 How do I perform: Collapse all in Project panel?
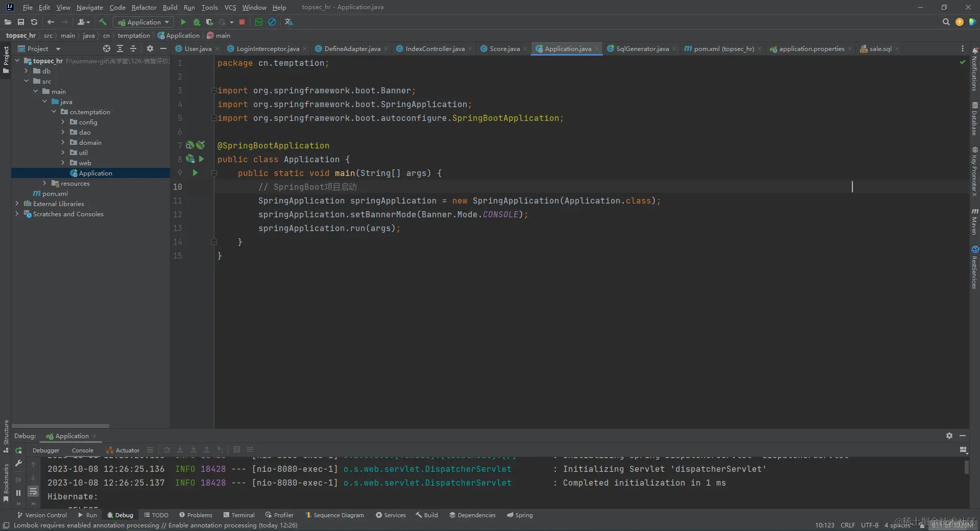point(133,48)
